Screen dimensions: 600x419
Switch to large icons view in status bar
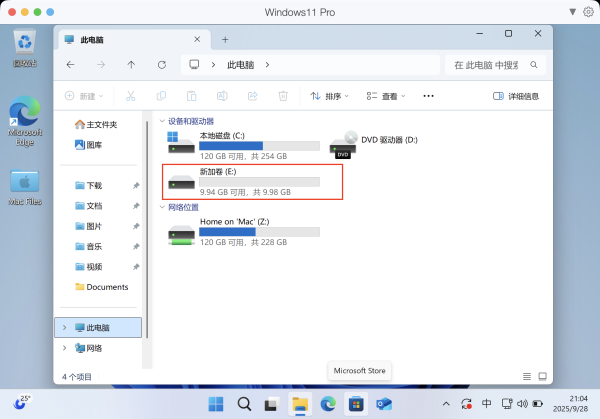point(542,377)
